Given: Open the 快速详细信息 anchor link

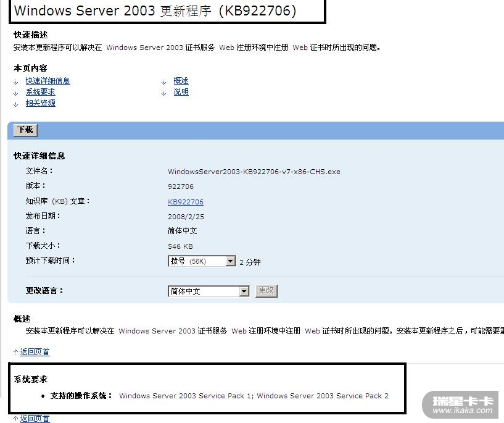Looking at the screenshot, I should [48, 81].
